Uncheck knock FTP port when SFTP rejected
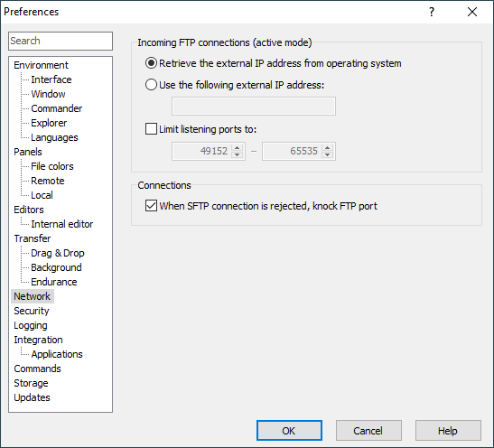494x448 pixels. (x=151, y=206)
